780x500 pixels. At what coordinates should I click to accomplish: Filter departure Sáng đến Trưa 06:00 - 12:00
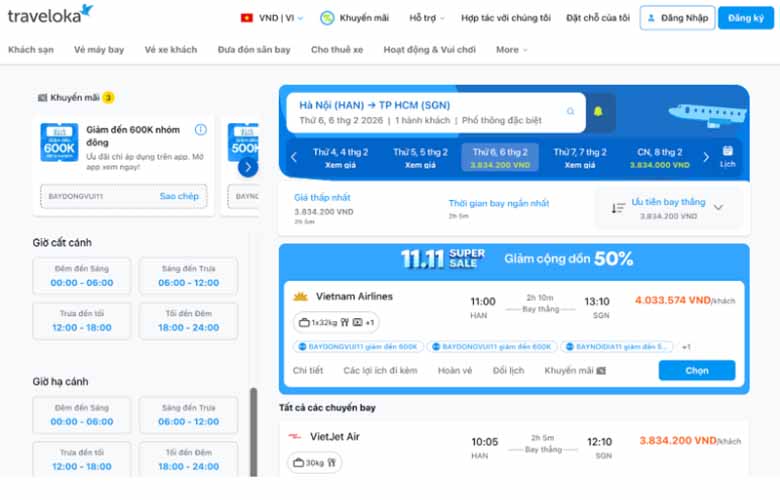pyautogui.click(x=189, y=276)
